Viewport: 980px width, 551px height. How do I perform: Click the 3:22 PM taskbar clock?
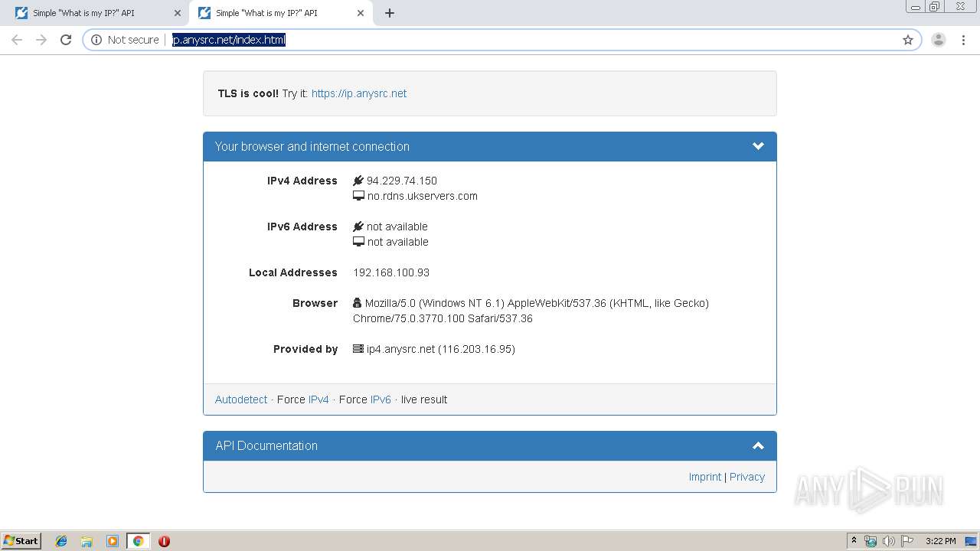tap(940, 541)
